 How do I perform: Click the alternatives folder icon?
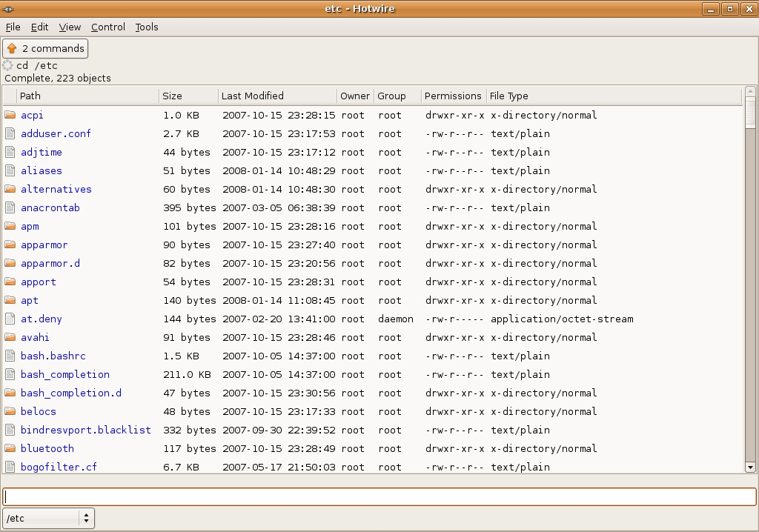point(10,189)
